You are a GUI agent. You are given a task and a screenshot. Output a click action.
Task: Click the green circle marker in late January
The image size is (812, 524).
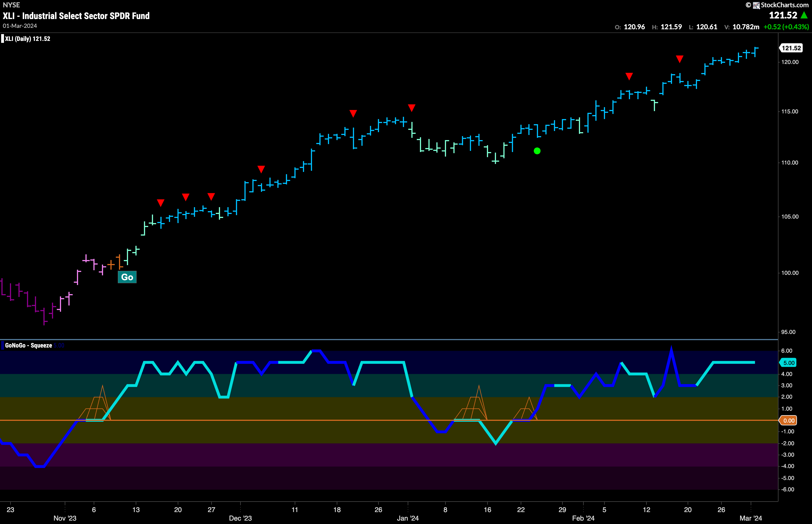click(x=537, y=151)
